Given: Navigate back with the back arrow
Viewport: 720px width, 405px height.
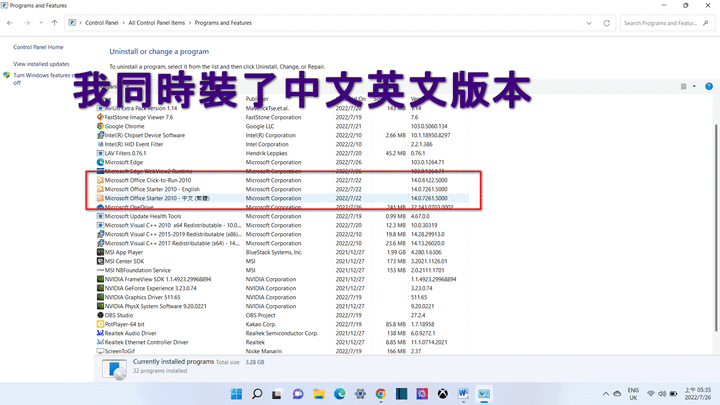Looking at the screenshot, I should pos(10,22).
